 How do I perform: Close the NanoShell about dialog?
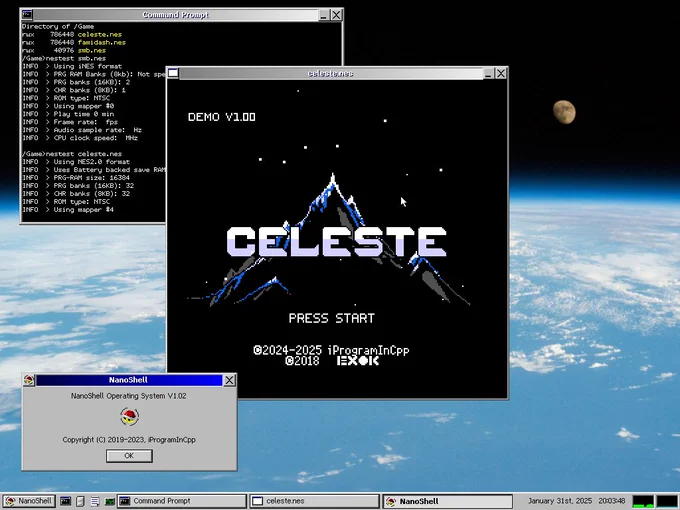(x=229, y=380)
